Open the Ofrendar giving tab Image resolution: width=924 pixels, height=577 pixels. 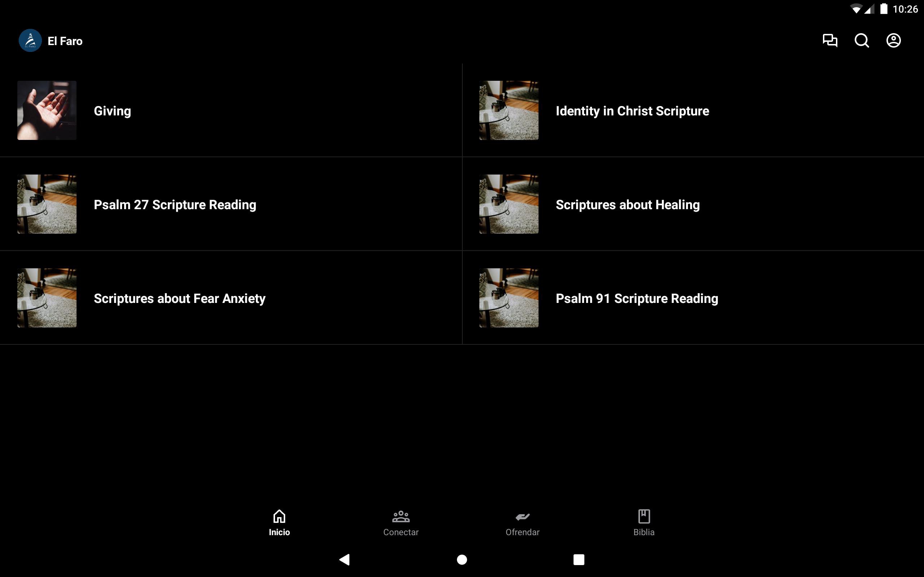(522, 523)
